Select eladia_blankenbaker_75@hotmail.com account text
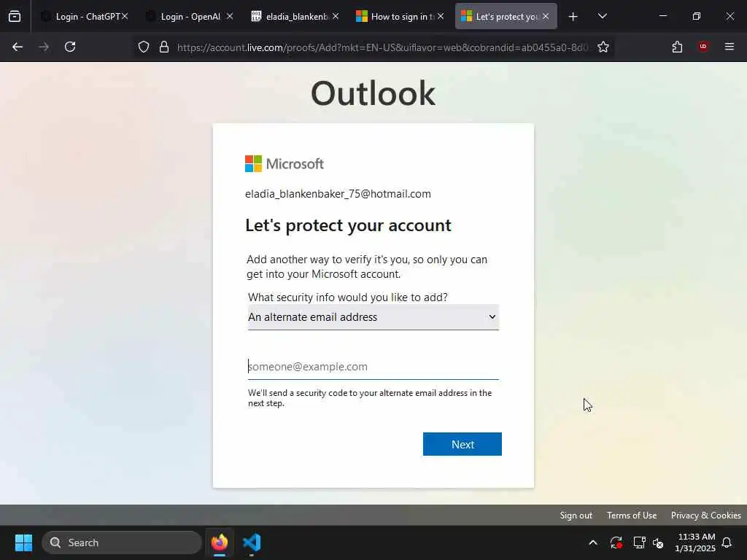 [x=338, y=194]
